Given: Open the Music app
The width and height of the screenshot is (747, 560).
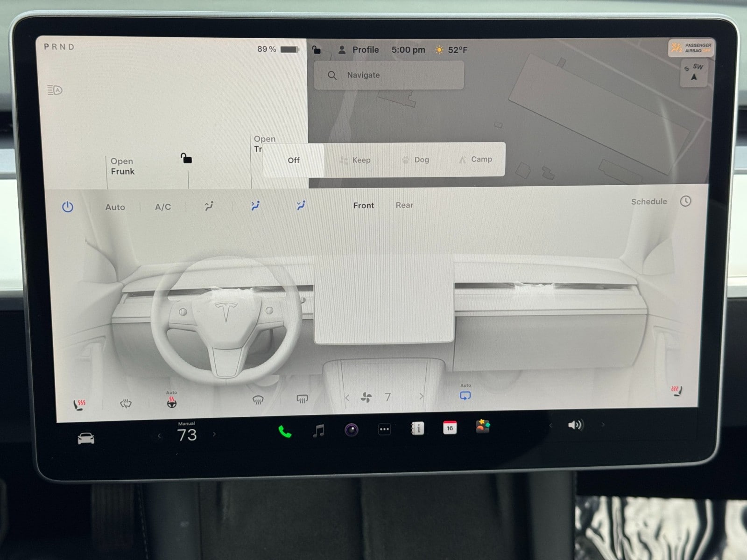Looking at the screenshot, I should [x=318, y=431].
